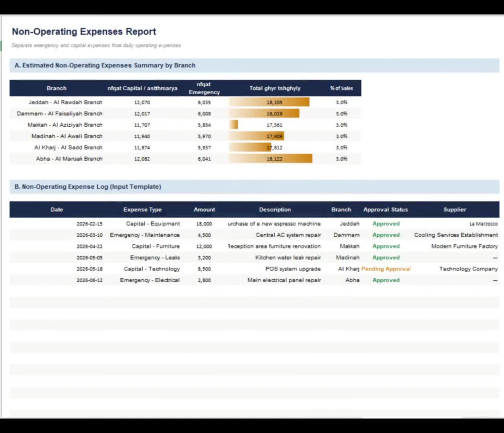Screen dimensions: 504x433
Task: Select the 18,122 total data bar cell
Action: tap(274, 159)
